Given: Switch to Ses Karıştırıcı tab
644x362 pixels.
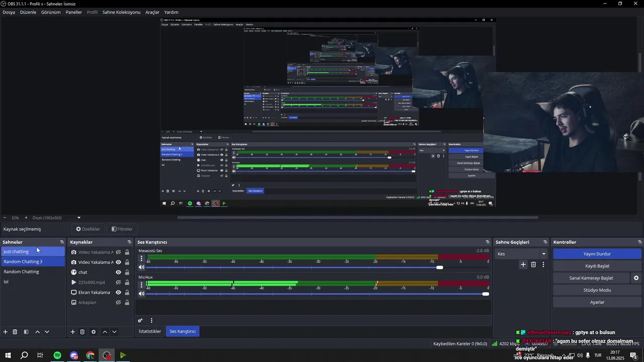Looking at the screenshot, I should click(183, 331).
